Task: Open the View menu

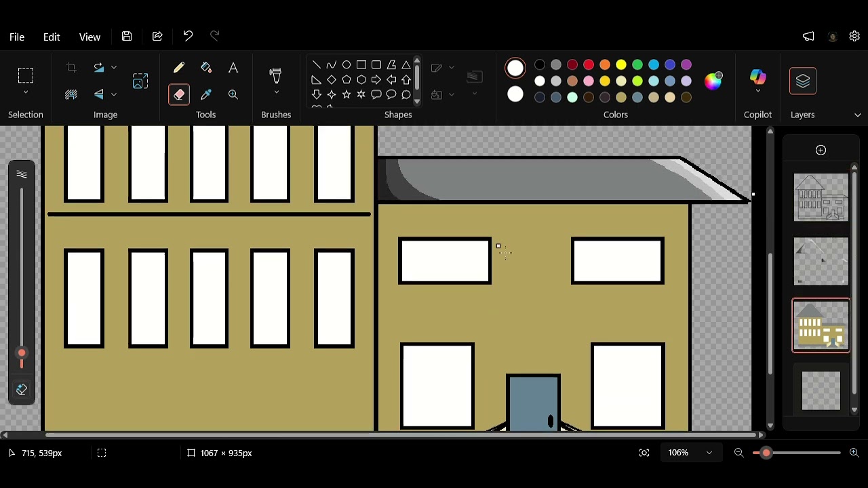Action: pyautogui.click(x=90, y=37)
